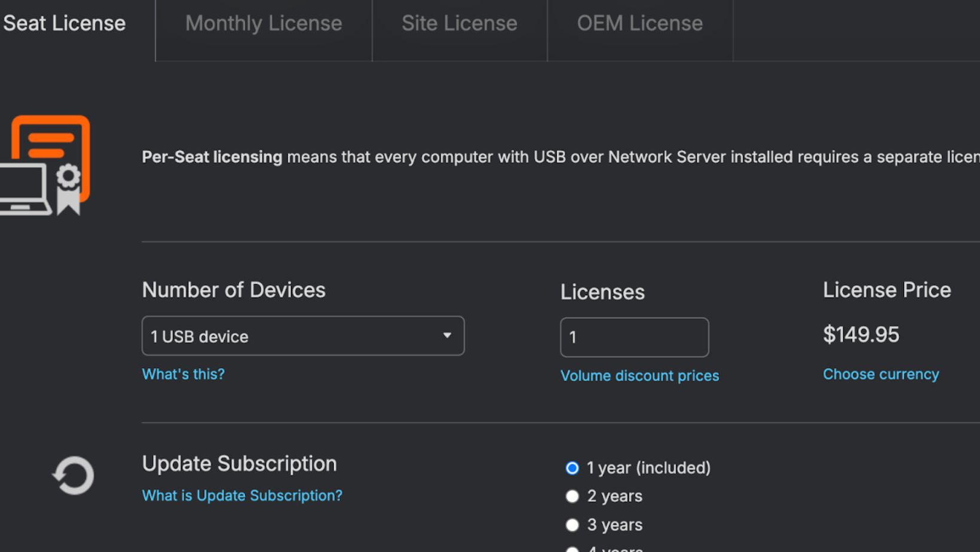980x552 pixels.
Task: Switch to the Monthly License tab
Action: 264,24
